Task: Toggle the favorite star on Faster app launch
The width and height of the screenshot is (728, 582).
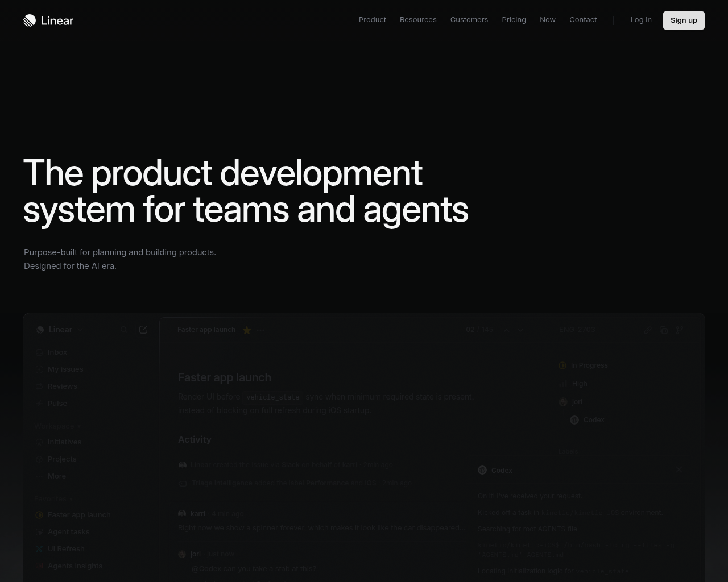Action: (x=247, y=330)
